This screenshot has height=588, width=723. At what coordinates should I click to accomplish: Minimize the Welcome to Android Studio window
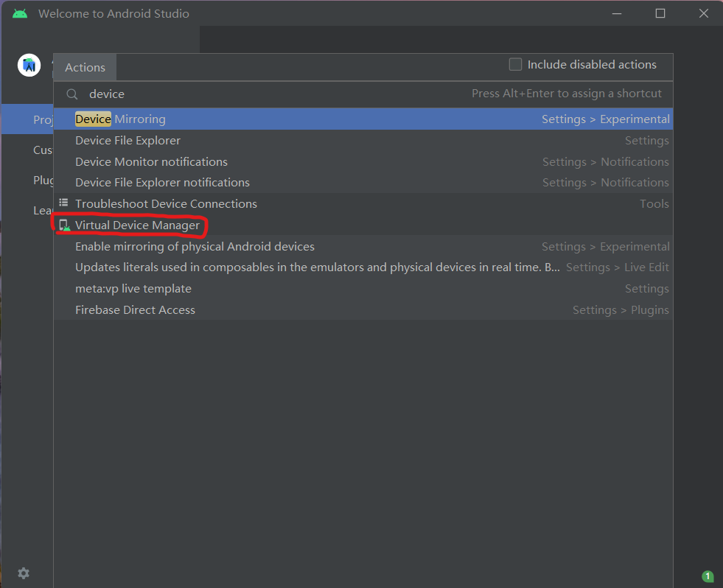616,13
